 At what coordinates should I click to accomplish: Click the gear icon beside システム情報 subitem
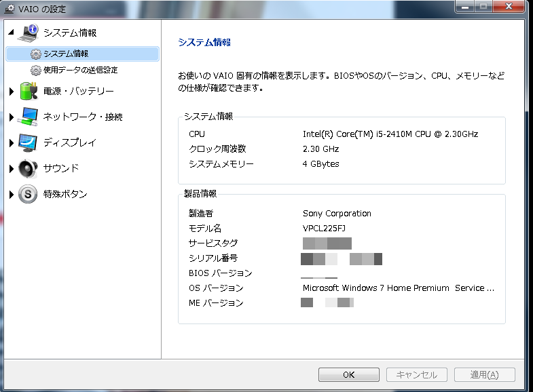[x=35, y=54]
